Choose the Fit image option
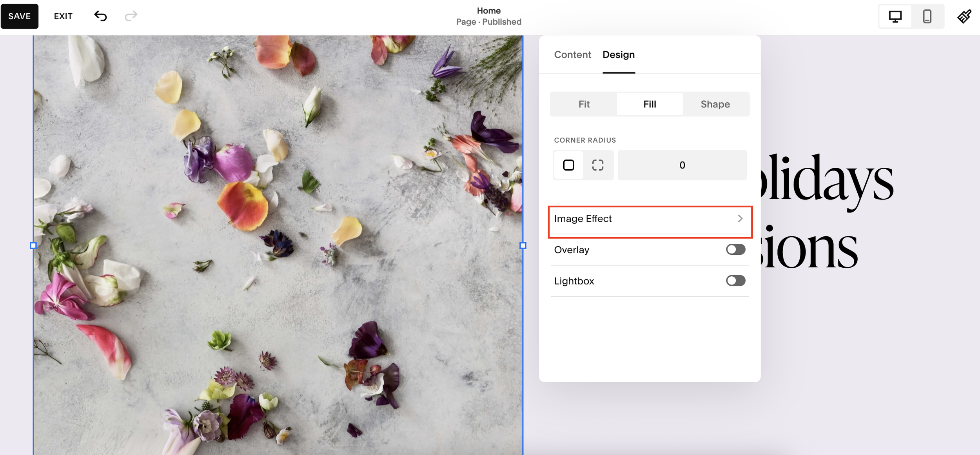 584,104
